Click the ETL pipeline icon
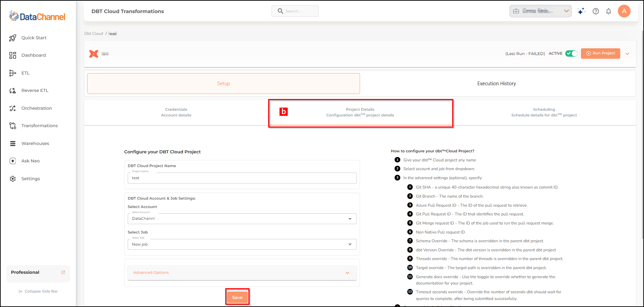The height and width of the screenshot is (307, 644). (x=13, y=73)
